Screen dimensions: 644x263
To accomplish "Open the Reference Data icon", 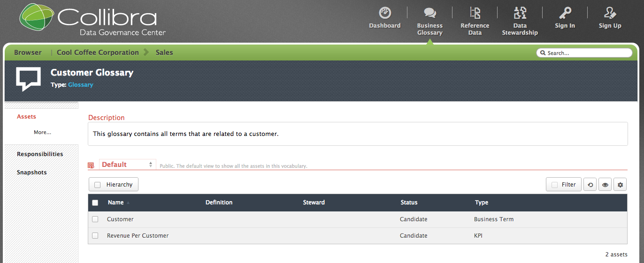I will [x=475, y=13].
